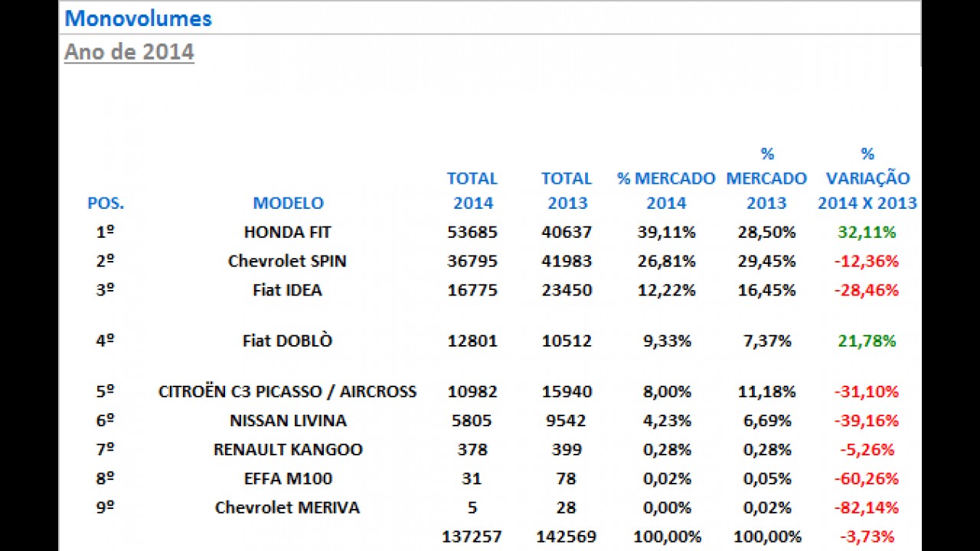This screenshot has width=980, height=551.
Task: Select Fiat Idea 2014 total 16775
Action: pos(472,290)
